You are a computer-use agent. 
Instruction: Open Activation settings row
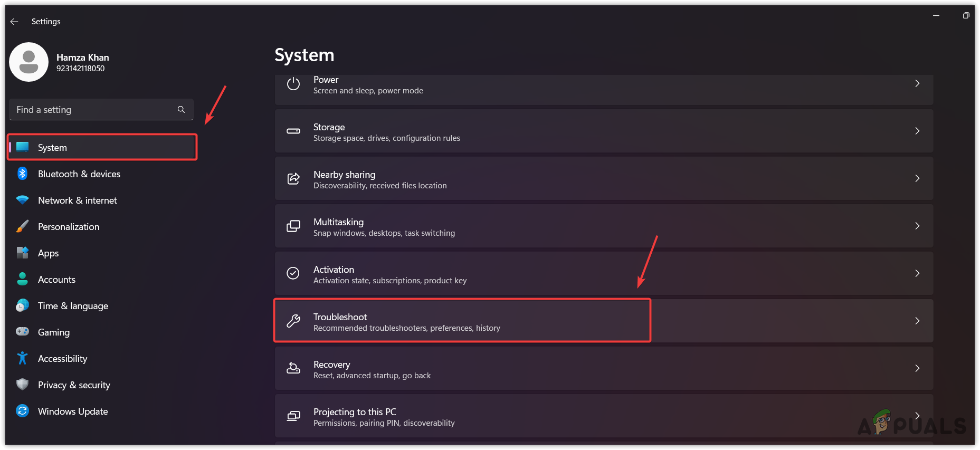[603, 274]
